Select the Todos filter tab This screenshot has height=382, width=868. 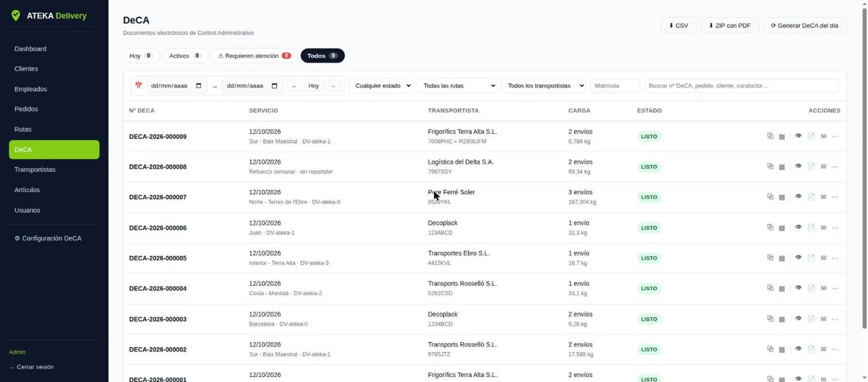pos(322,56)
